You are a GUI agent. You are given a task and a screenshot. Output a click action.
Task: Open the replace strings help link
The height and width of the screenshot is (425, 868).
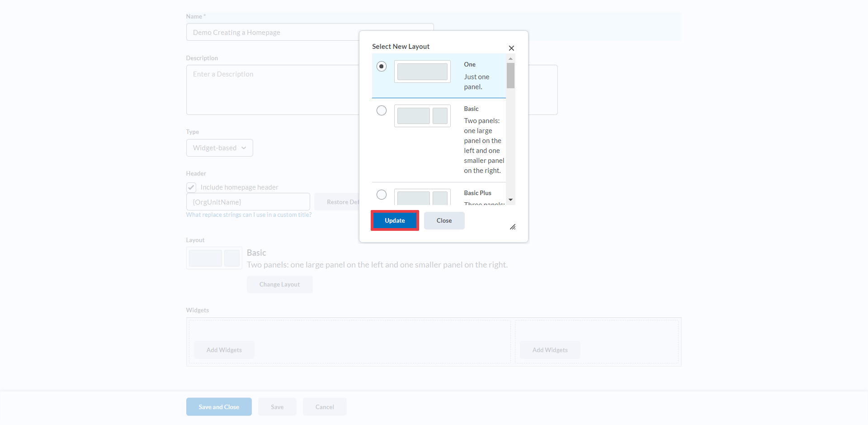pos(249,215)
